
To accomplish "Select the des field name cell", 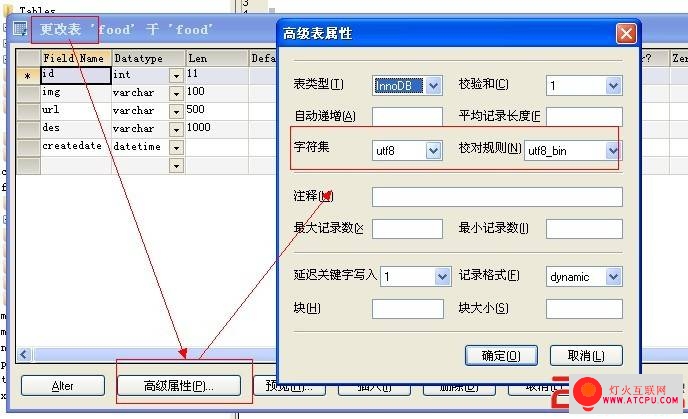I will click(x=75, y=129).
